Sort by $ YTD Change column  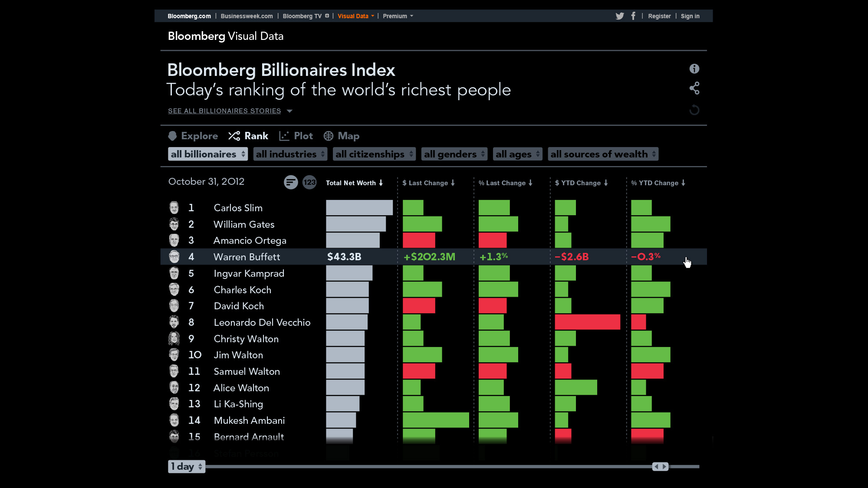(x=581, y=183)
